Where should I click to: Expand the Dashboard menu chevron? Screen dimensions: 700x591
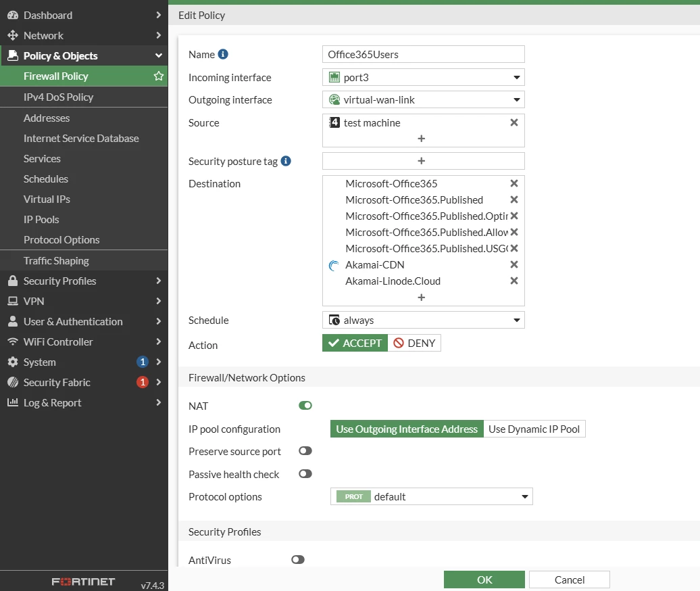point(158,15)
